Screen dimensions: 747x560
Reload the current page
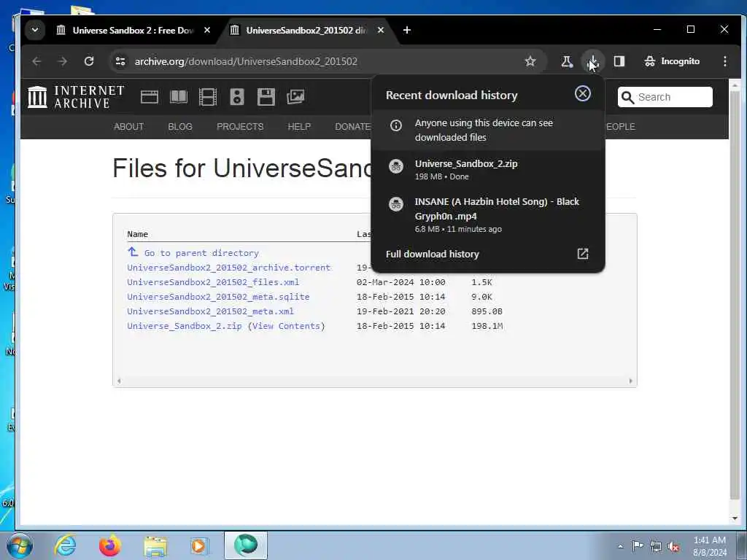coord(88,61)
